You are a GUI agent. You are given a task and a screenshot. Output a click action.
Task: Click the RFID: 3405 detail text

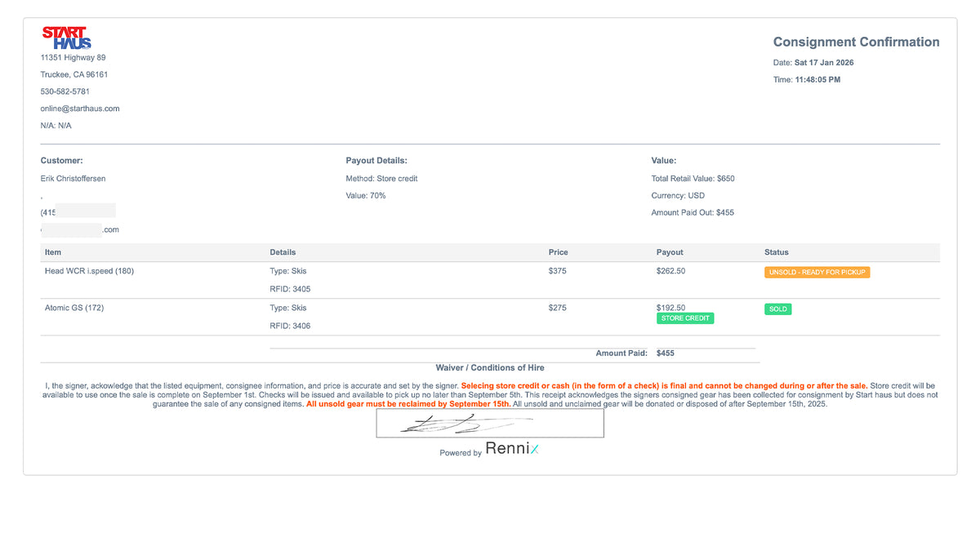pos(290,289)
